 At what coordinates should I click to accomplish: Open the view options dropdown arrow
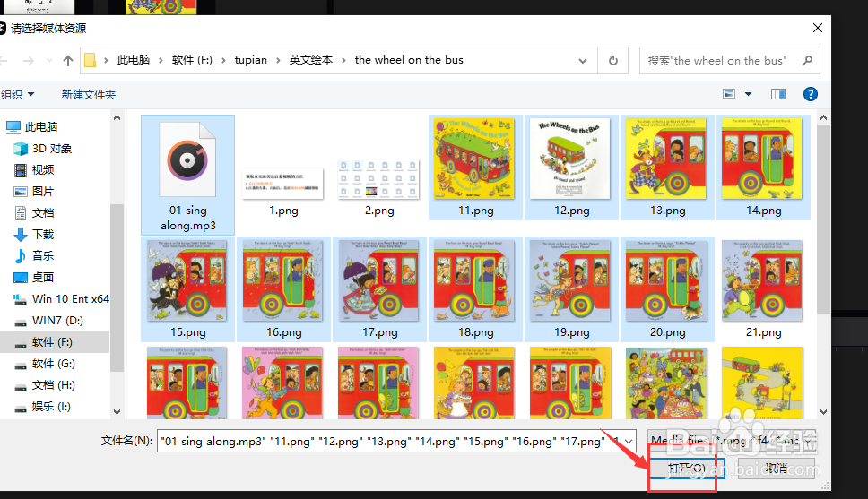[x=748, y=94]
